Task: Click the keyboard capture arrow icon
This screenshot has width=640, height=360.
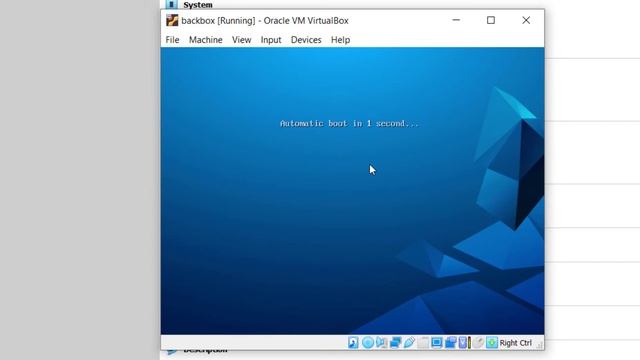Action: (x=492, y=342)
